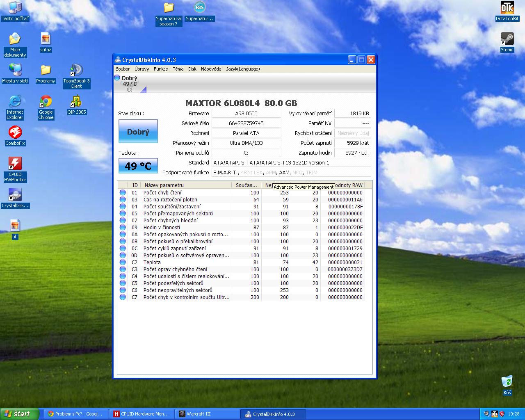This screenshot has width=525, height=420.
Task: Click the 49 °C temperature box
Action: (138, 166)
